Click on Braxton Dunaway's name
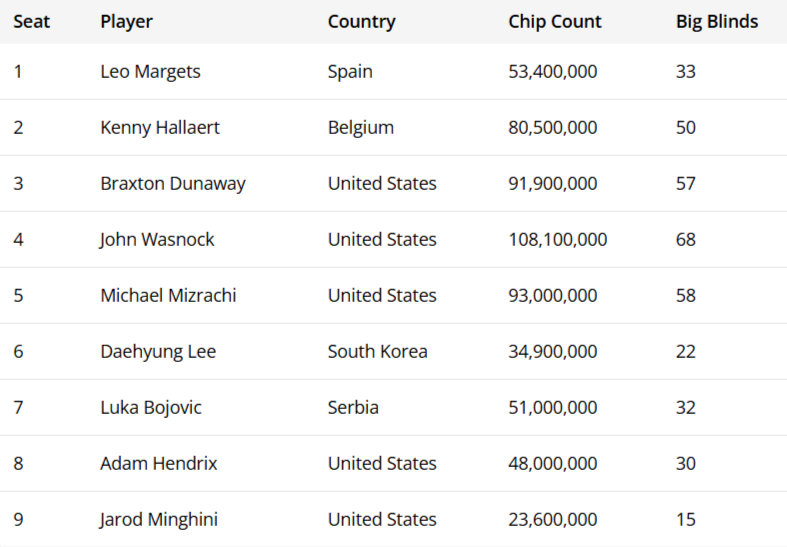 172,184
